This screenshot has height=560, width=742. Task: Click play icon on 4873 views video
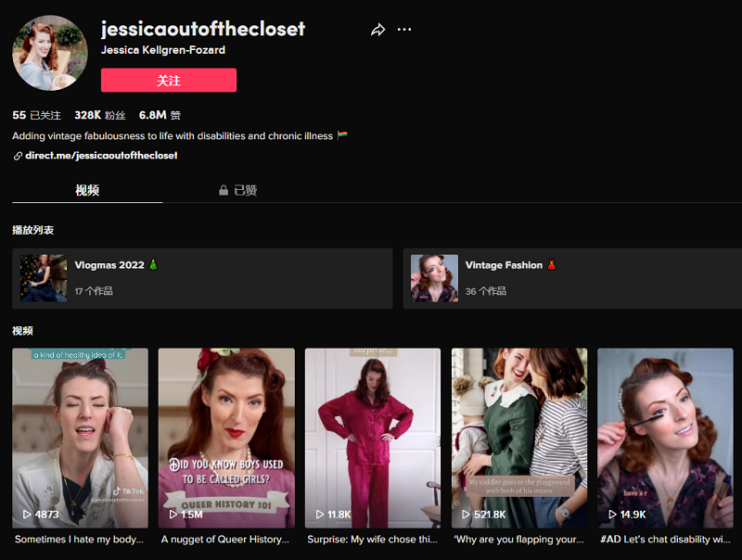tap(27, 514)
